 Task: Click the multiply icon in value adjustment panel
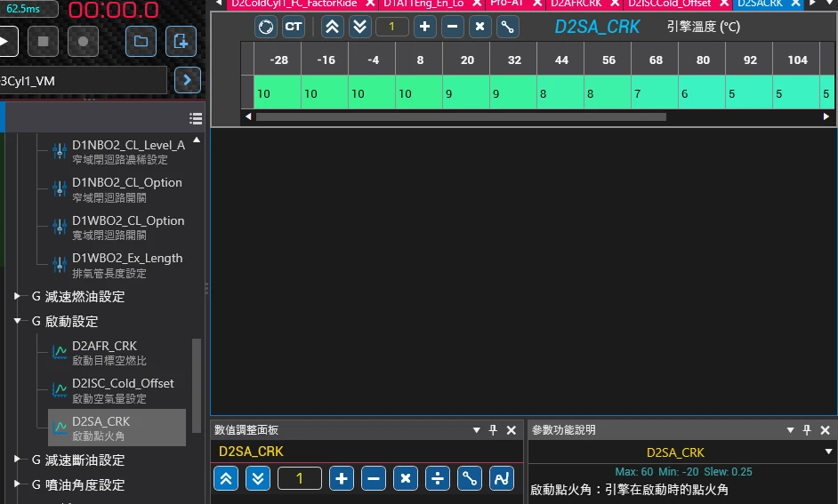click(405, 478)
